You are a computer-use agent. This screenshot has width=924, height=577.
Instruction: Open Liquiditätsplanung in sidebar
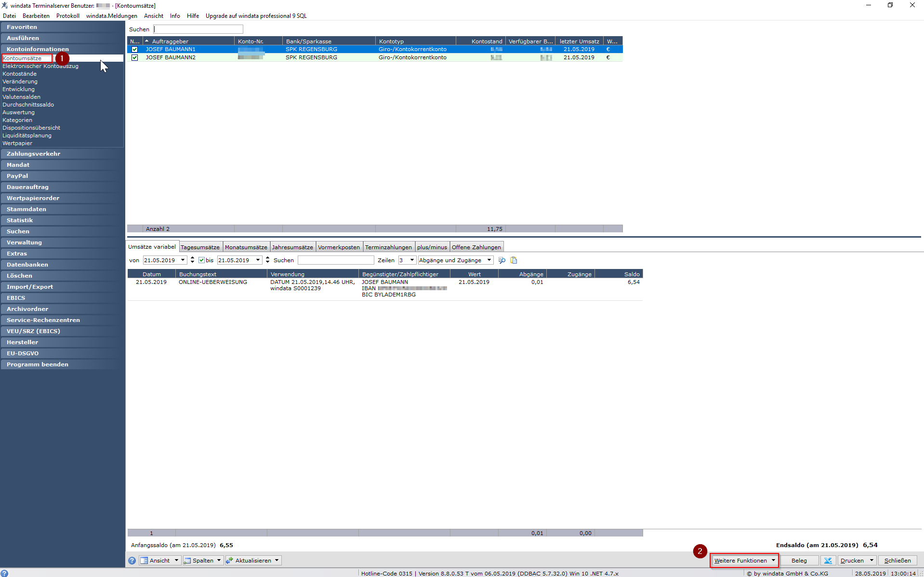[27, 135]
